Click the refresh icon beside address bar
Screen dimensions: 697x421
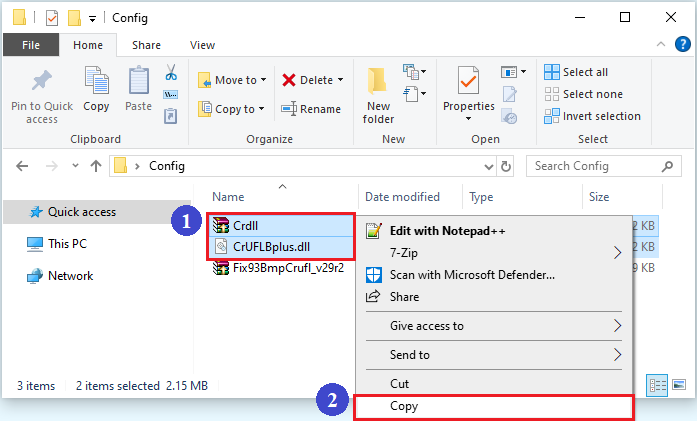(507, 166)
